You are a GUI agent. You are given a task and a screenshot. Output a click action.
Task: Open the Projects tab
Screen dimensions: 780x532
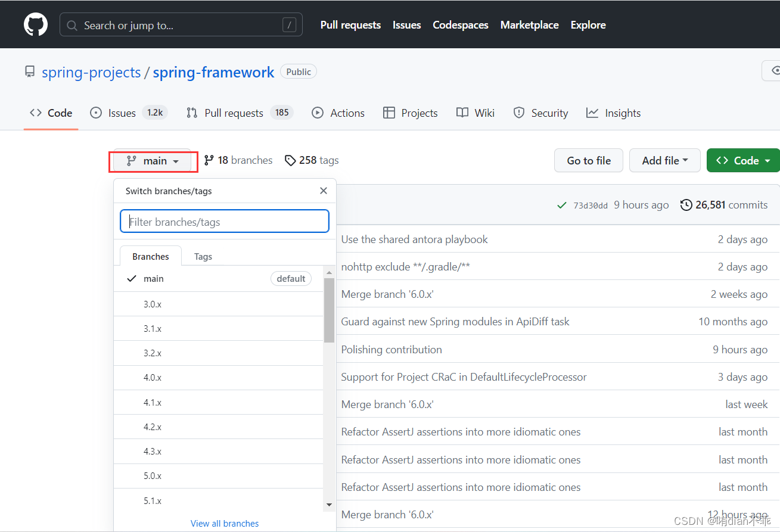(x=411, y=113)
